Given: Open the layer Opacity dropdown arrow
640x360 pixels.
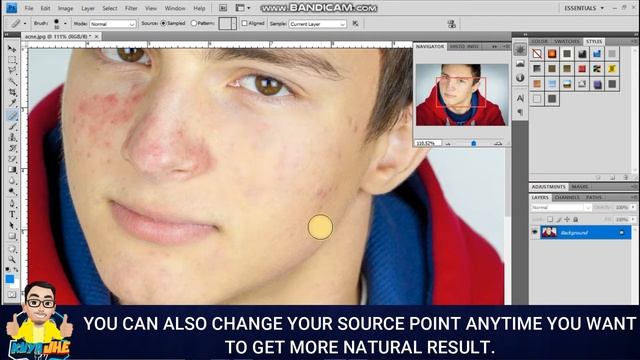Looking at the screenshot, I should [x=633, y=208].
